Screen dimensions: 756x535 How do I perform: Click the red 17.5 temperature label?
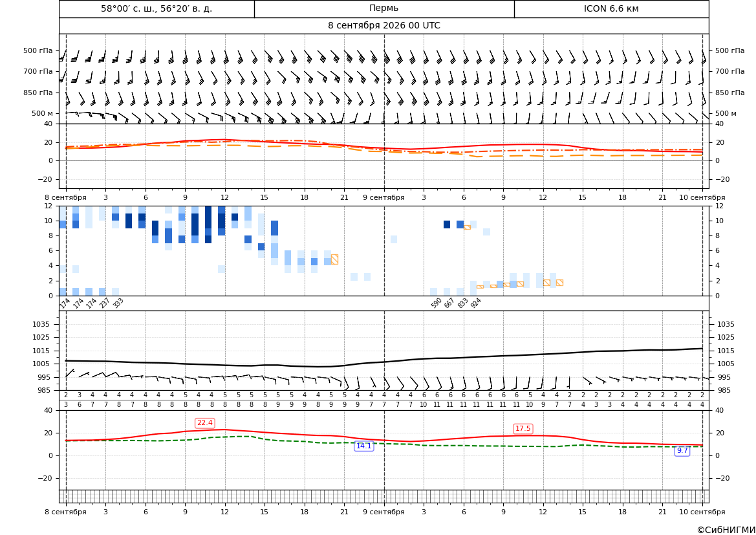tap(523, 428)
